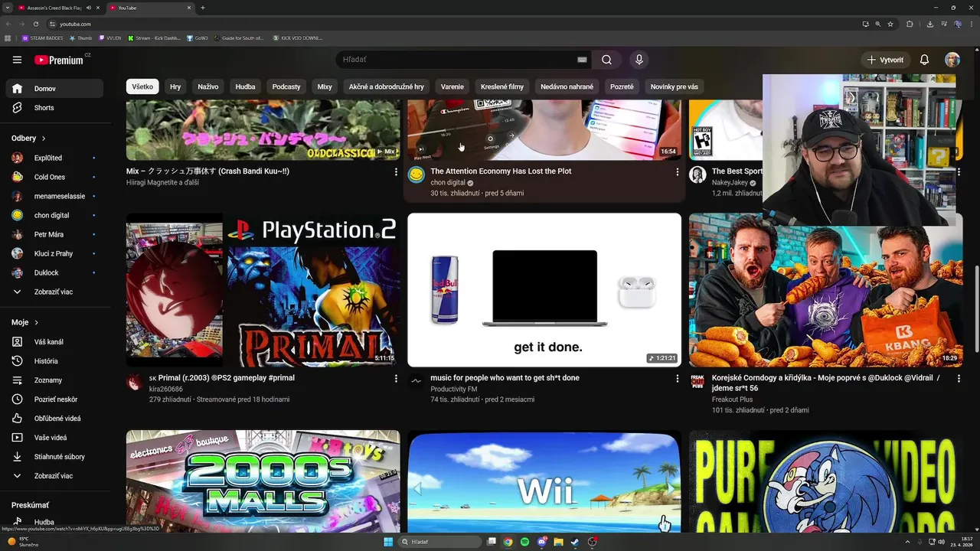The image size is (980, 551).
Task: Open Chrome media control icon
Action: (x=943, y=24)
